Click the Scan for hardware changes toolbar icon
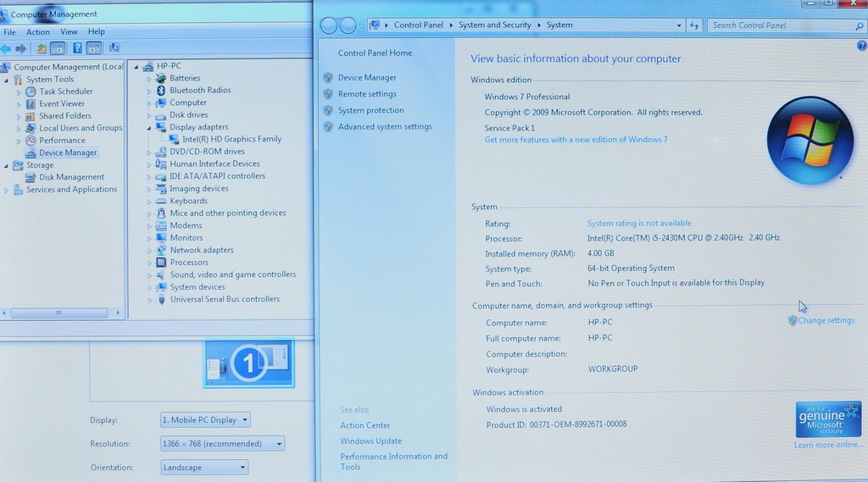Viewport: 868px width, 482px height. [114, 47]
